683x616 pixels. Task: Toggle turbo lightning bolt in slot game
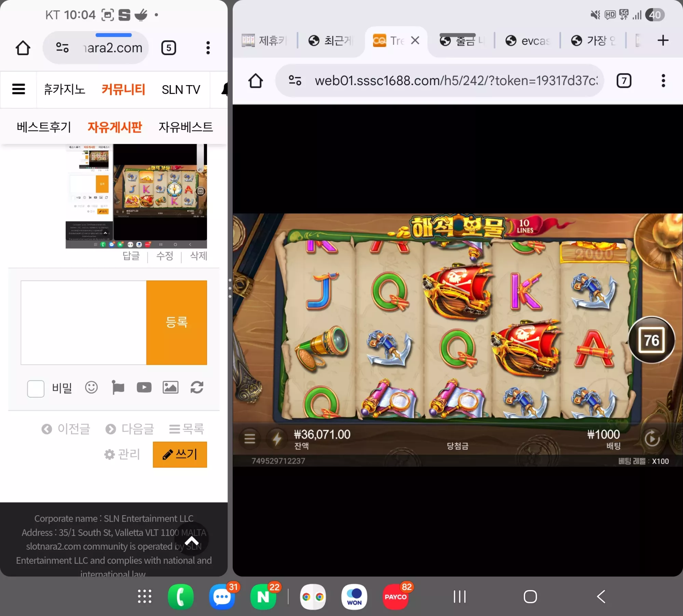pyautogui.click(x=277, y=439)
